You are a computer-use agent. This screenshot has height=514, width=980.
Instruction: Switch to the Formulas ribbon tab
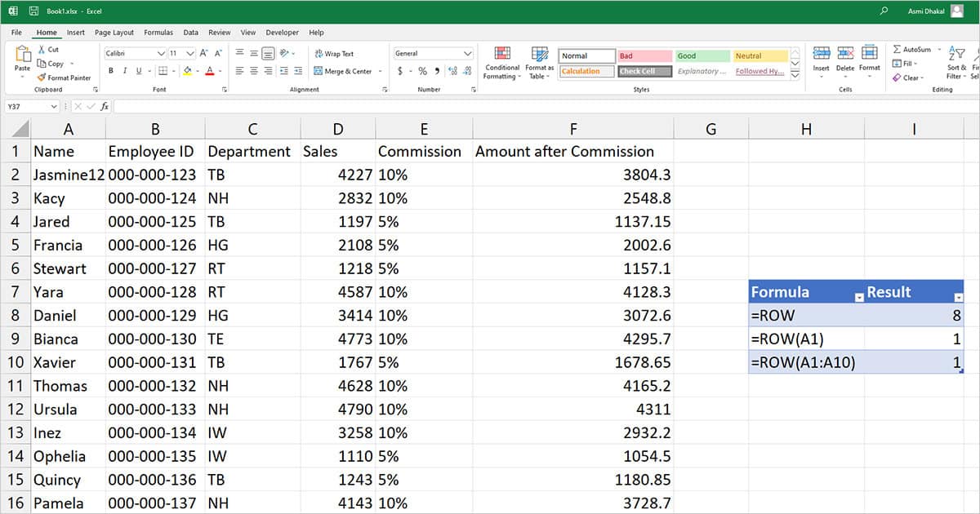click(158, 32)
